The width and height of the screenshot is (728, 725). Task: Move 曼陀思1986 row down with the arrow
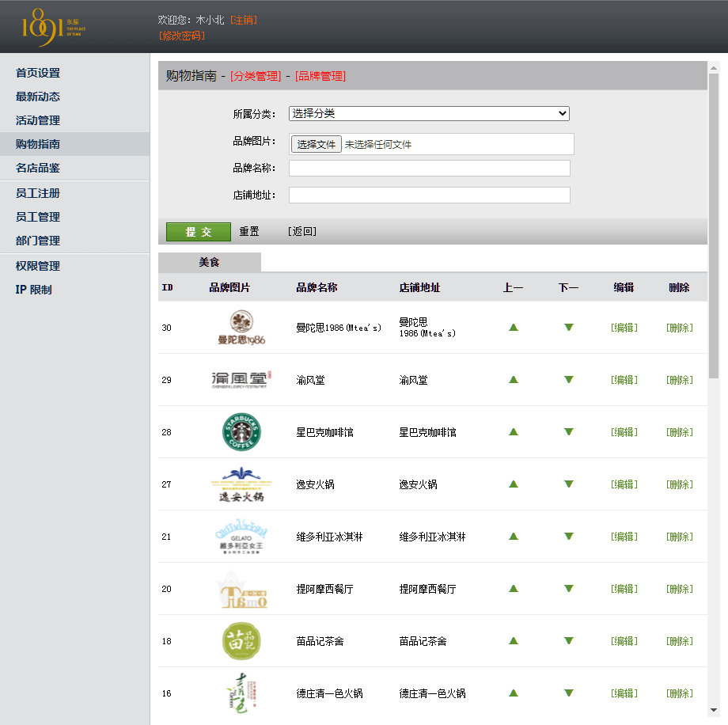pos(569,328)
